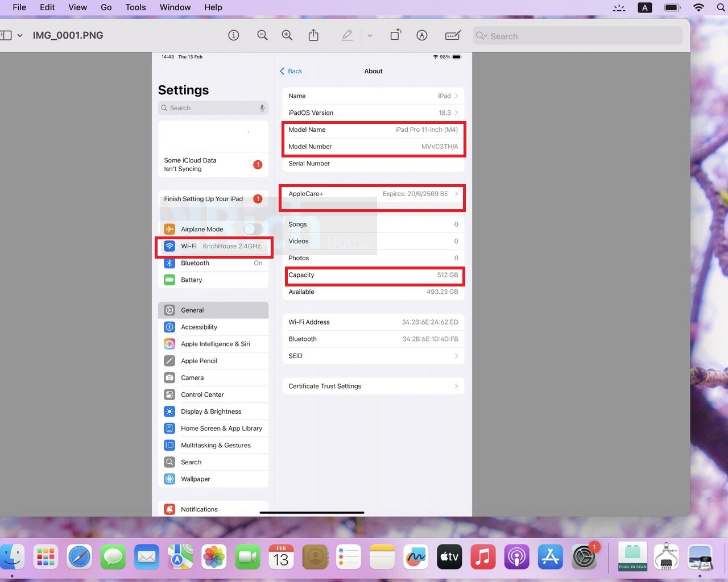Click the input source A icon in menu bar
This screenshot has width=728, height=582.
(x=645, y=7)
